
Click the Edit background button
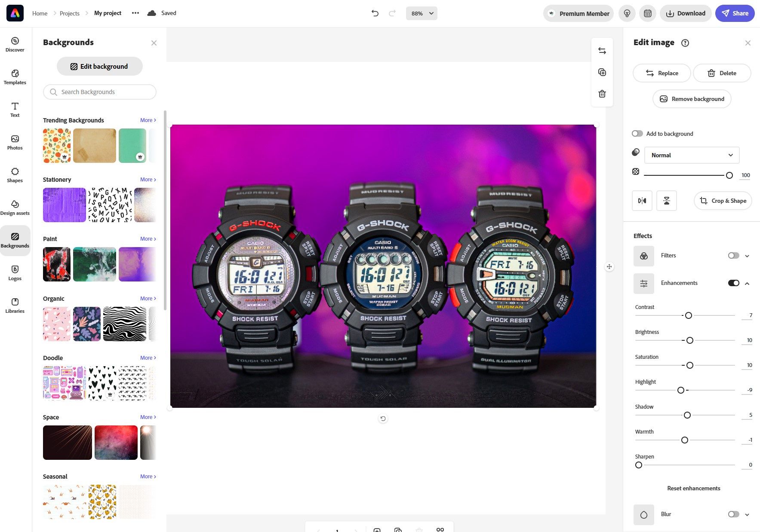[x=100, y=66]
